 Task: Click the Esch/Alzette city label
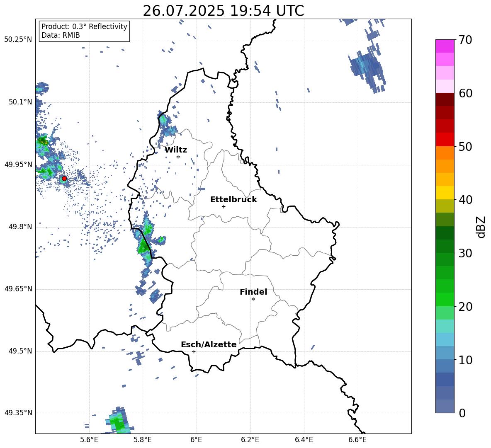(x=209, y=345)
